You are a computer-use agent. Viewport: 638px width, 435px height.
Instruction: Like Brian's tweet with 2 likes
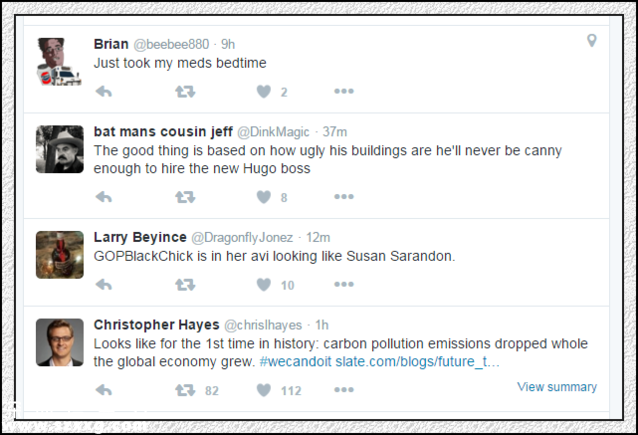pos(264,92)
